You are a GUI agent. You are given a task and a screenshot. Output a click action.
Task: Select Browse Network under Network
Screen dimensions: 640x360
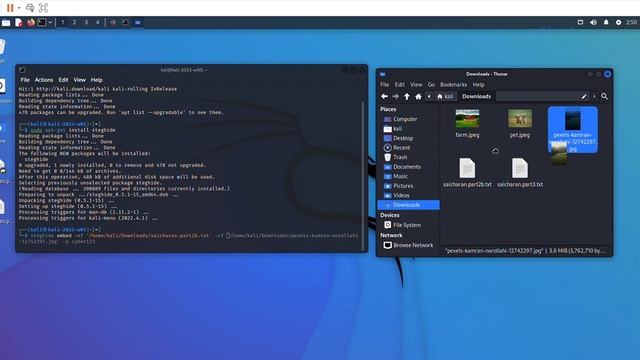pyautogui.click(x=409, y=245)
